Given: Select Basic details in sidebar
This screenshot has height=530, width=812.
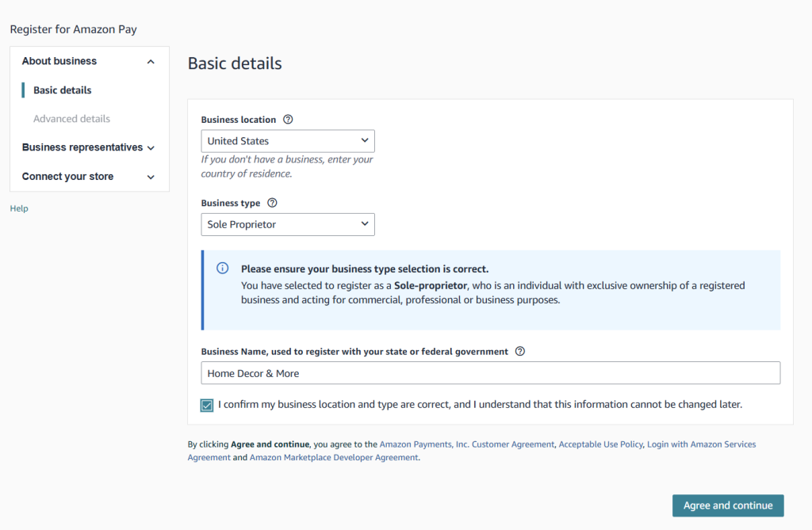Looking at the screenshot, I should [x=62, y=90].
